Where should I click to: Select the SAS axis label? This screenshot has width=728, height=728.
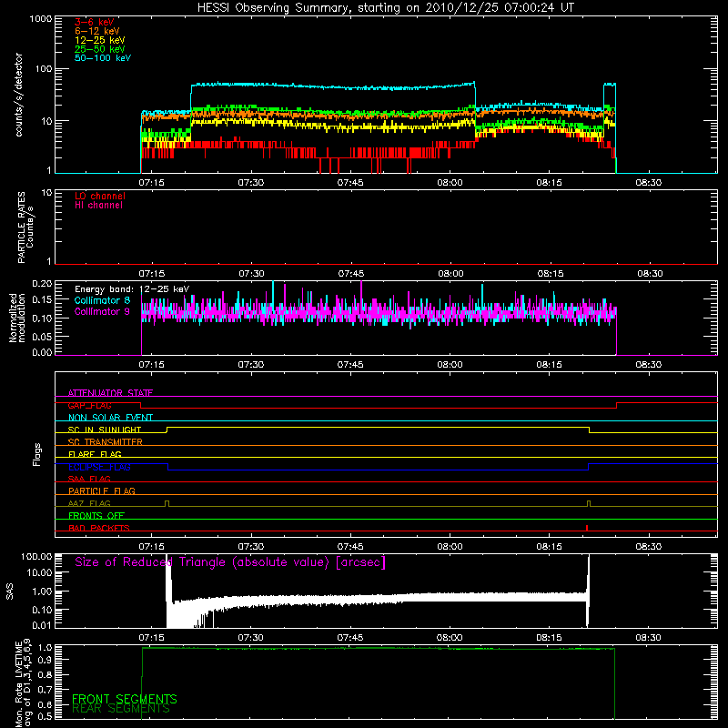(x=10, y=591)
